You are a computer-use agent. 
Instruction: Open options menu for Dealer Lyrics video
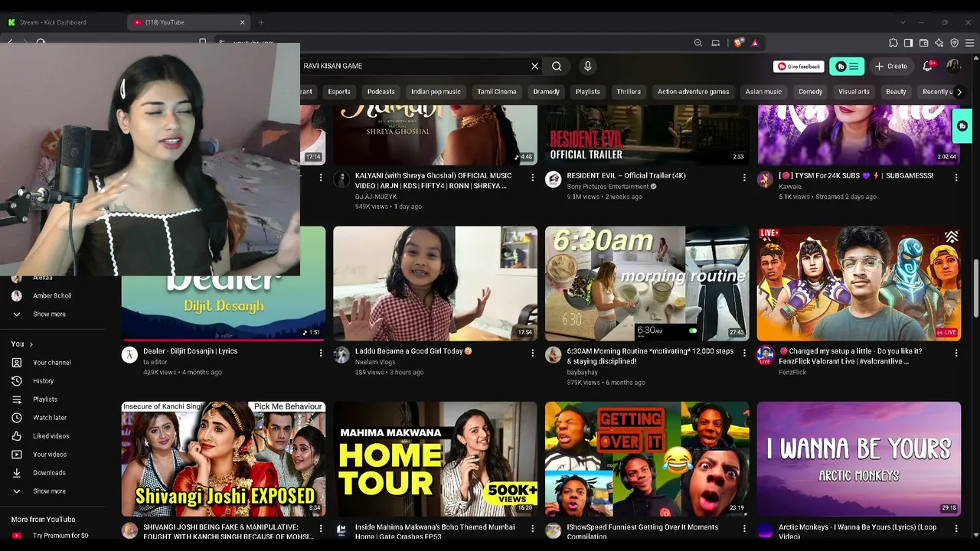[x=320, y=353]
